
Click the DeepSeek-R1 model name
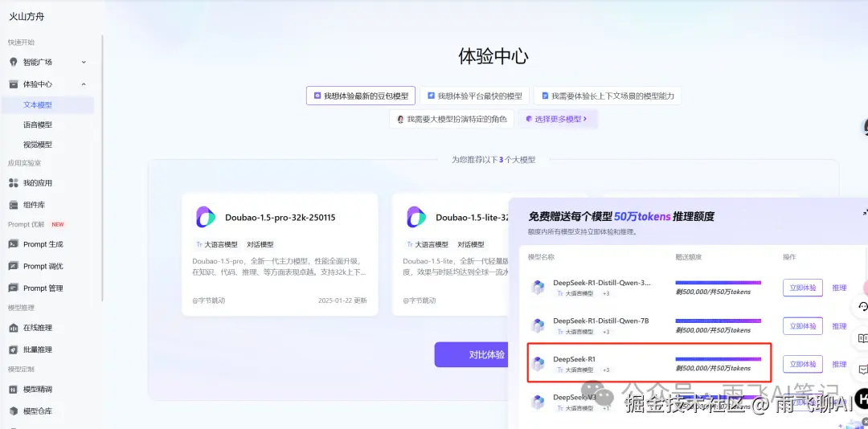[574, 359]
